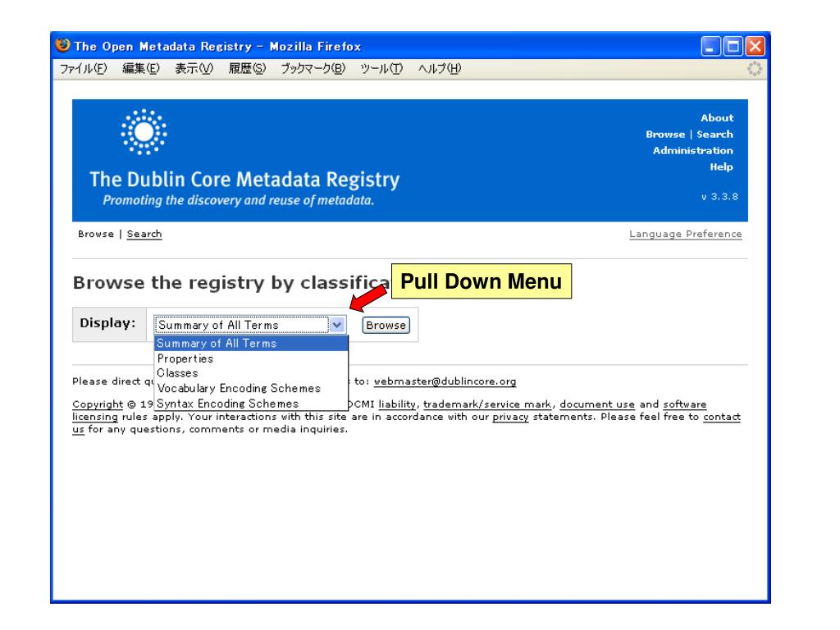Open the ブックマーク(B) menu
The height and width of the screenshot is (630, 840).
[313, 69]
